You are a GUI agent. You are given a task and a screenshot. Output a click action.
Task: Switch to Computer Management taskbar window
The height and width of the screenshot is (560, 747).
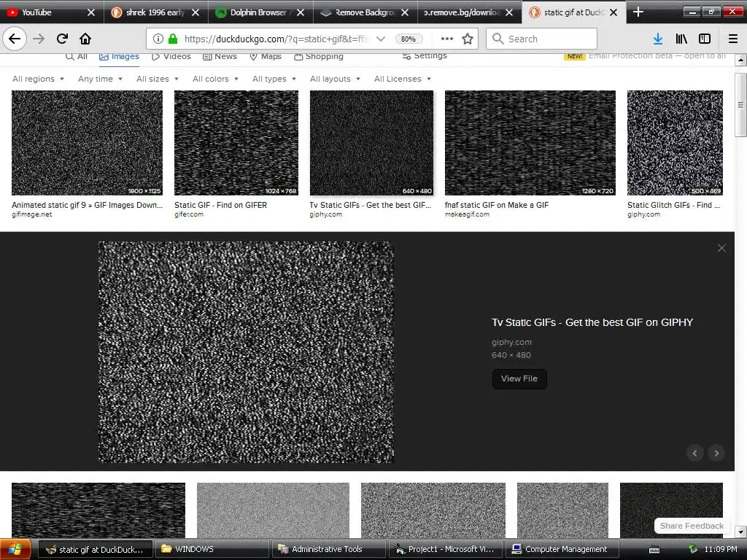point(562,549)
